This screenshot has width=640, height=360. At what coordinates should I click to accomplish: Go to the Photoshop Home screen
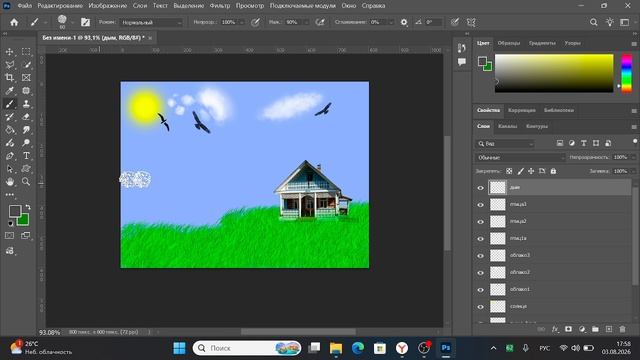[14, 22]
